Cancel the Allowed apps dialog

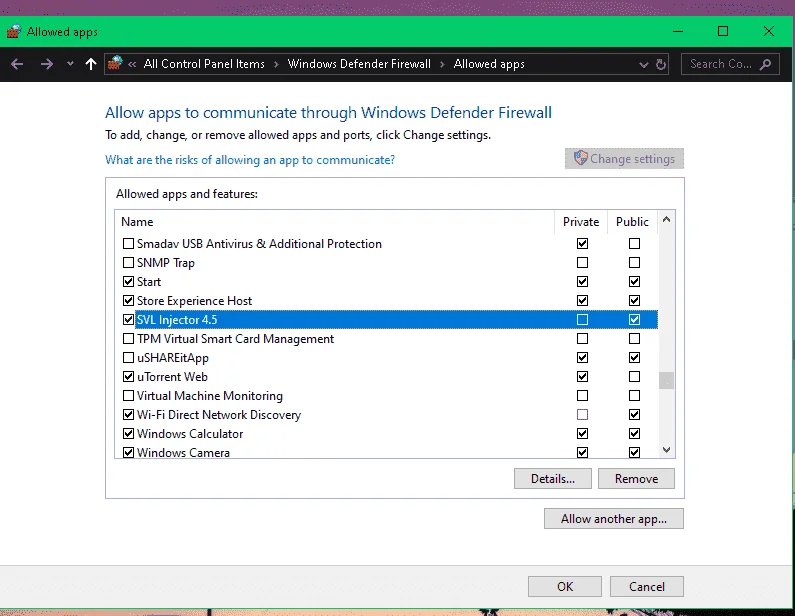[646, 587]
